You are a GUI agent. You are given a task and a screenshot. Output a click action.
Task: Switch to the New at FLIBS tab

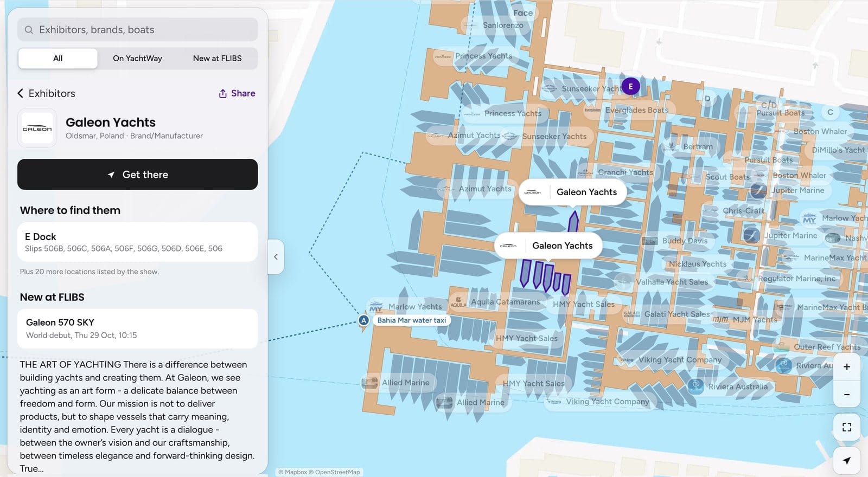pos(217,59)
